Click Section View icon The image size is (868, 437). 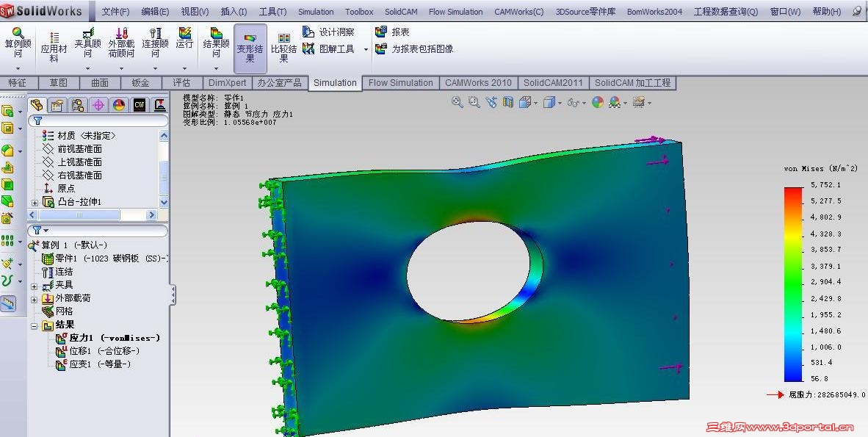pos(507,102)
